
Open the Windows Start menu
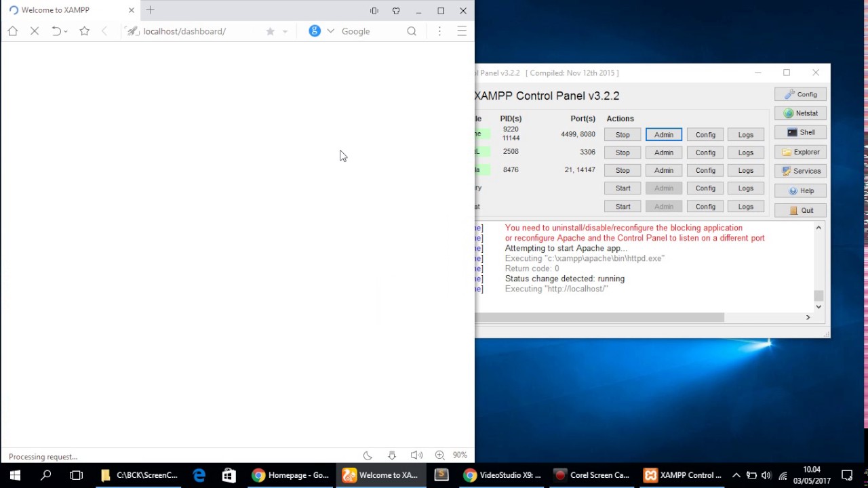(x=15, y=475)
